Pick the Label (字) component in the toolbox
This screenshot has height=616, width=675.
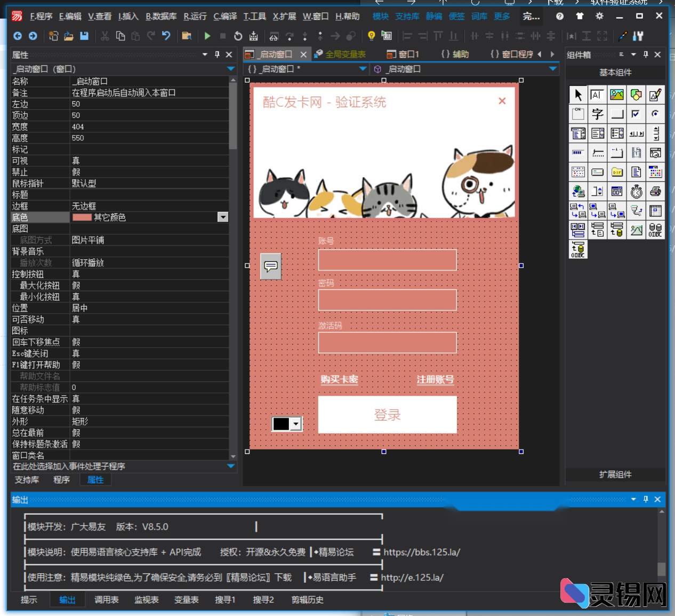[x=598, y=114]
